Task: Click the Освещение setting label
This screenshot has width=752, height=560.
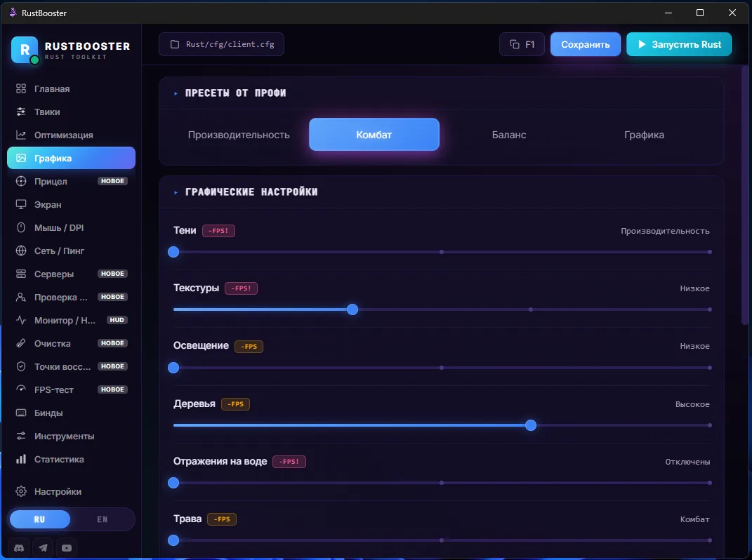Action: click(201, 346)
